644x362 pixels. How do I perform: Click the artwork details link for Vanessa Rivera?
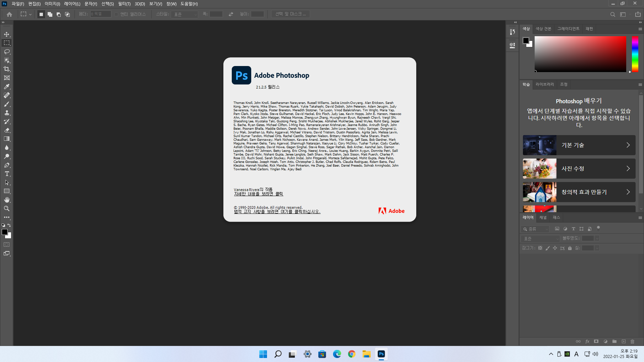point(258,194)
